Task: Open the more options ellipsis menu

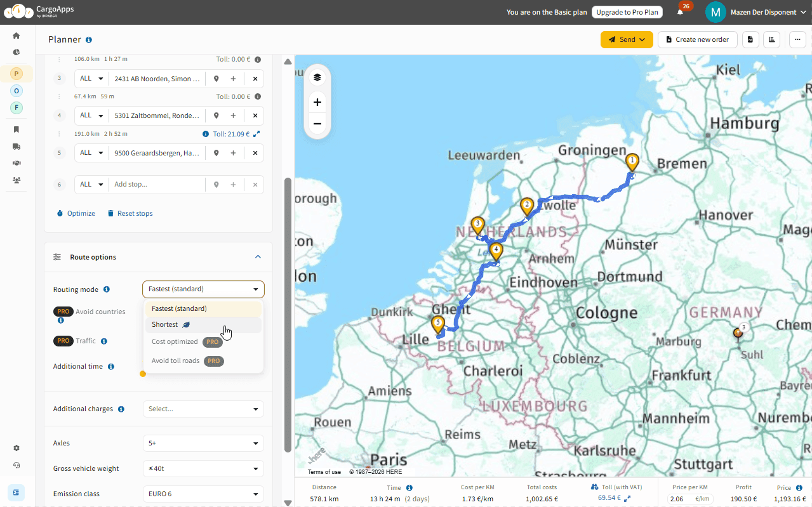Action: 797,39
